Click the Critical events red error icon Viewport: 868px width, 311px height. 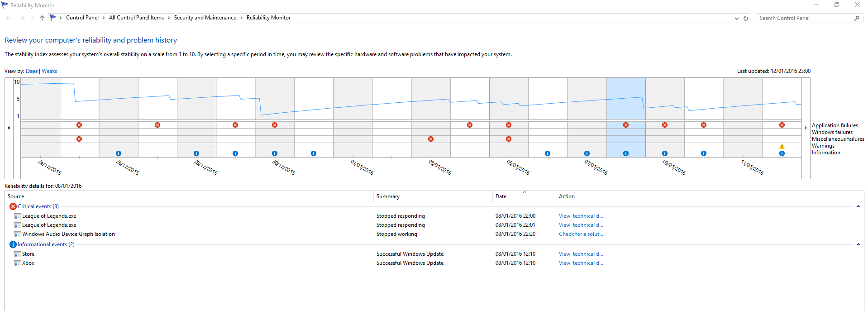click(13, 206)
